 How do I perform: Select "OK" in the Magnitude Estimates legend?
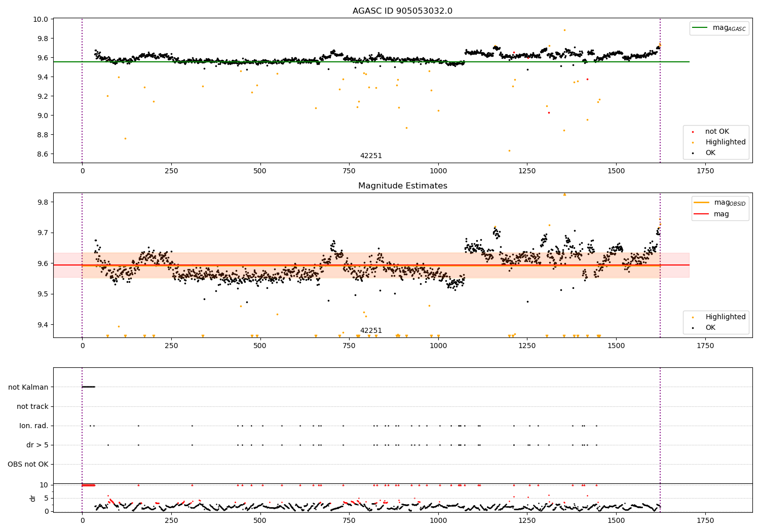pos(710,328)
